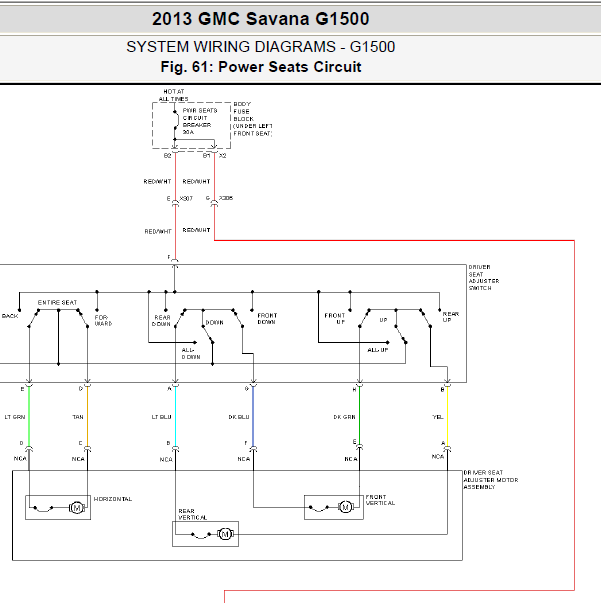The width and height of the screenshot is (601, 603).
Task: Select the 'X305' connector label
Action: (x=226, y=198)
